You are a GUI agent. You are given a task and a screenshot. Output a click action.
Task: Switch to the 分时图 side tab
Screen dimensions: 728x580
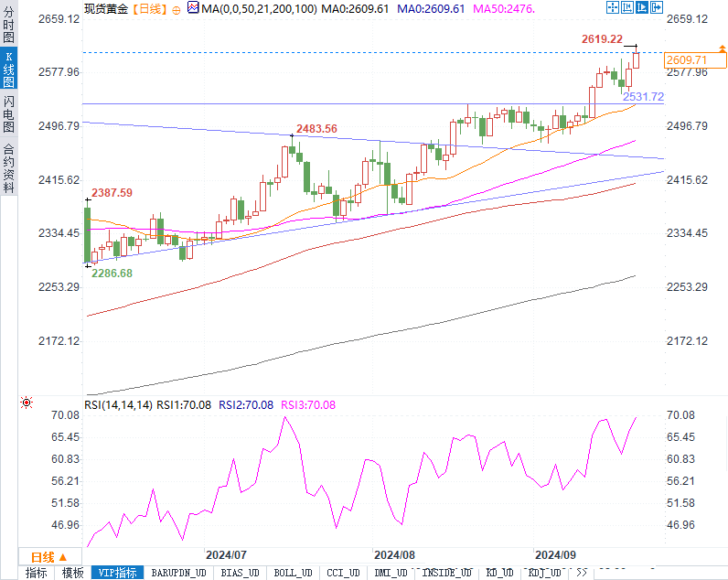click(x=8, y=26)
